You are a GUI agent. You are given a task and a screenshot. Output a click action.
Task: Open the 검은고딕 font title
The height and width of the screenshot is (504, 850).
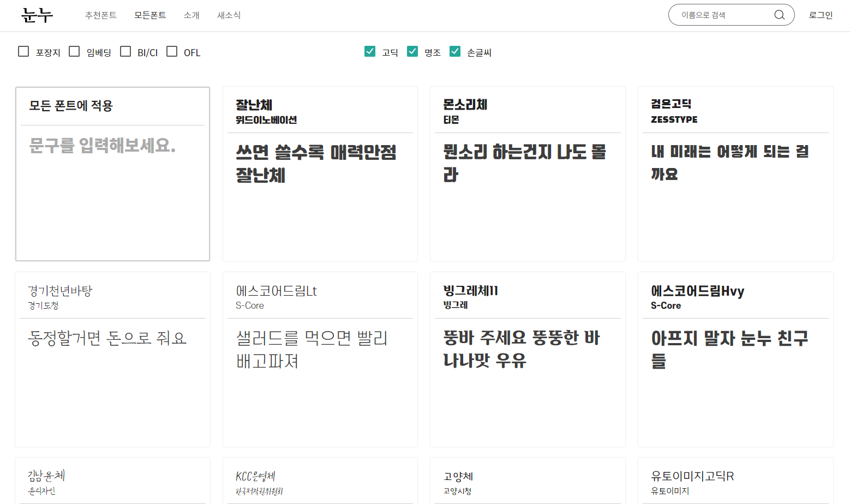click(x=671, y=104)
